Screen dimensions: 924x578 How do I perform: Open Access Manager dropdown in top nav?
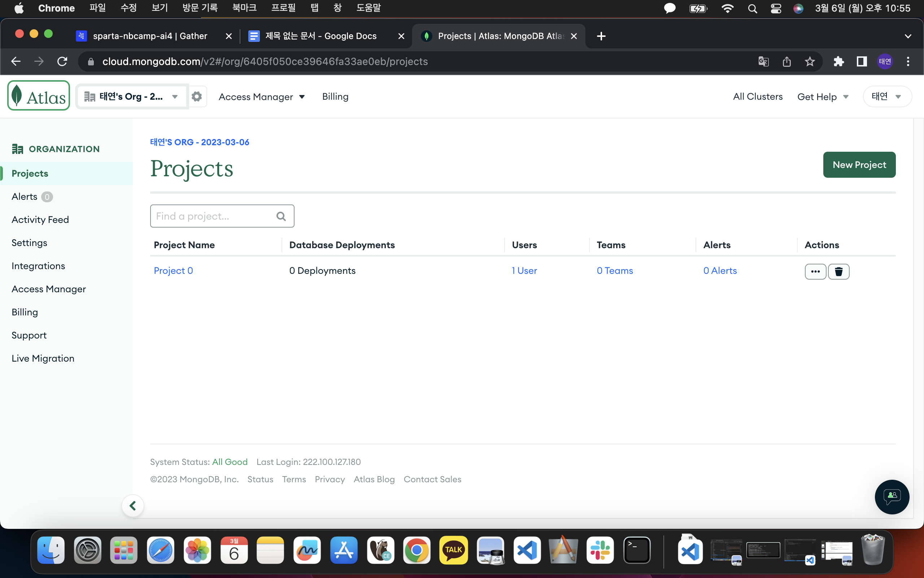point(262,97)
